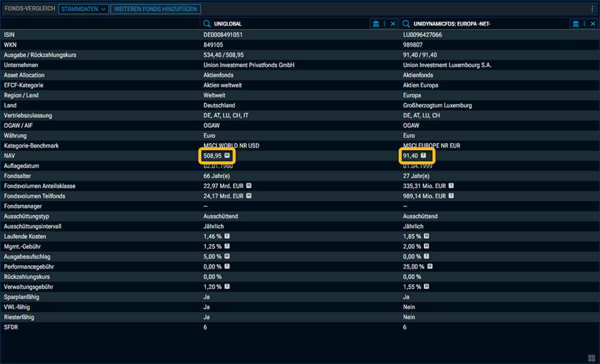Click the Ausgabe / Rückzahlungskurs row label

(x=40, y=55)
